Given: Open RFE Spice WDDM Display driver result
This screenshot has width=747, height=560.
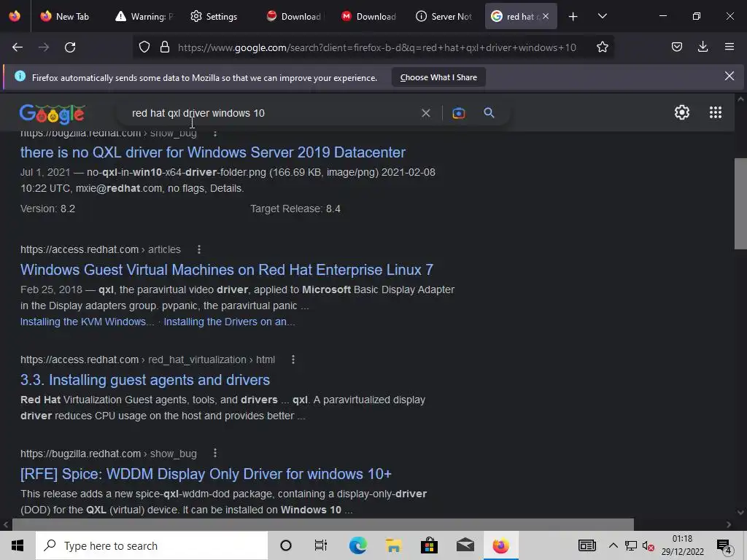Looking at the screenshot, I should (x=206, y=474).
